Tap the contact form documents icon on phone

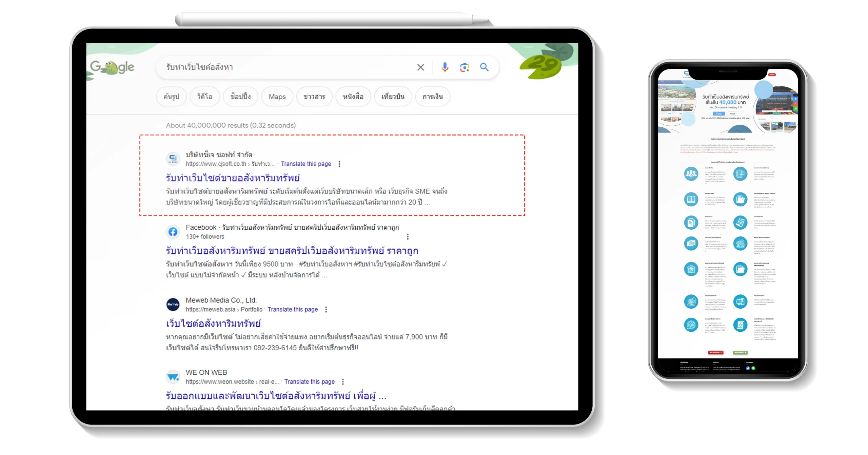691,222
